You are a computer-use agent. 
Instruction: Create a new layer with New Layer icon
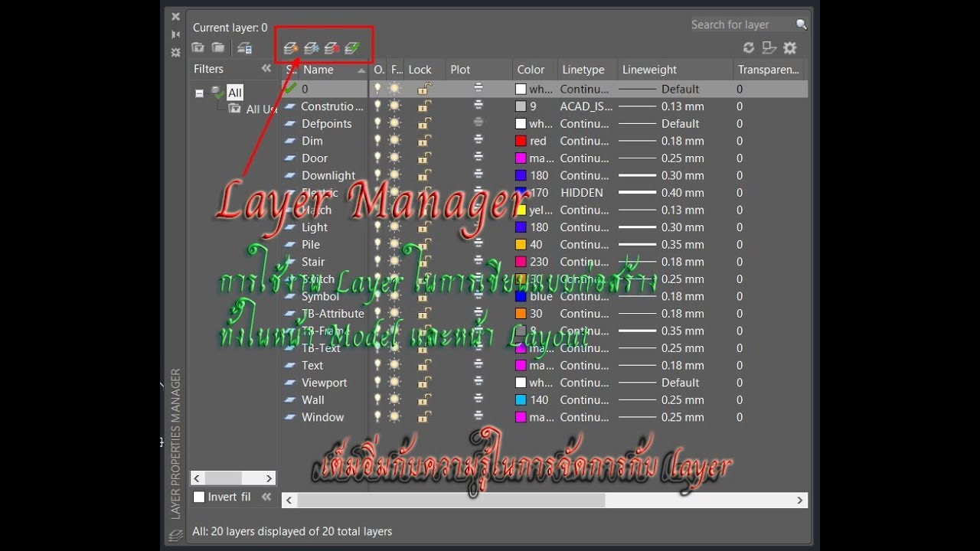[290, 48]
